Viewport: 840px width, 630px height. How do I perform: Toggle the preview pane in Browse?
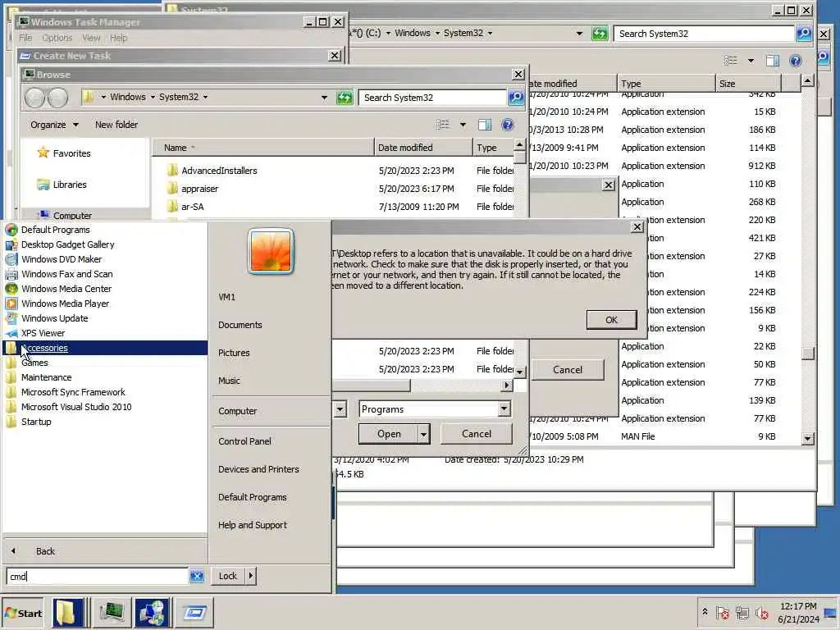click(485, 125)
